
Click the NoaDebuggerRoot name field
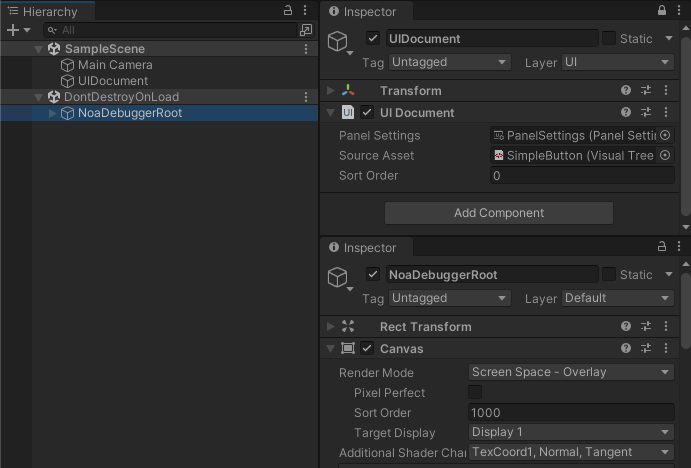pyautogui.click(x=492, y=274)
